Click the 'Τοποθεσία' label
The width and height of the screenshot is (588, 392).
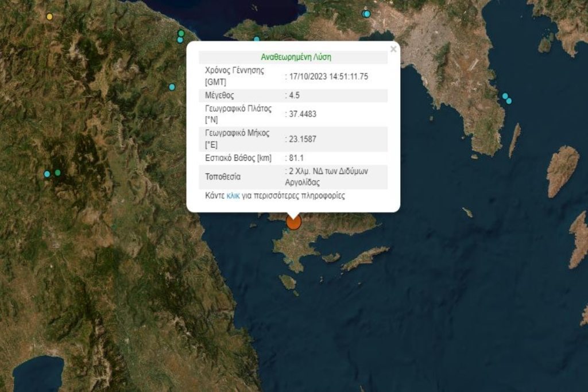(223, 177)
